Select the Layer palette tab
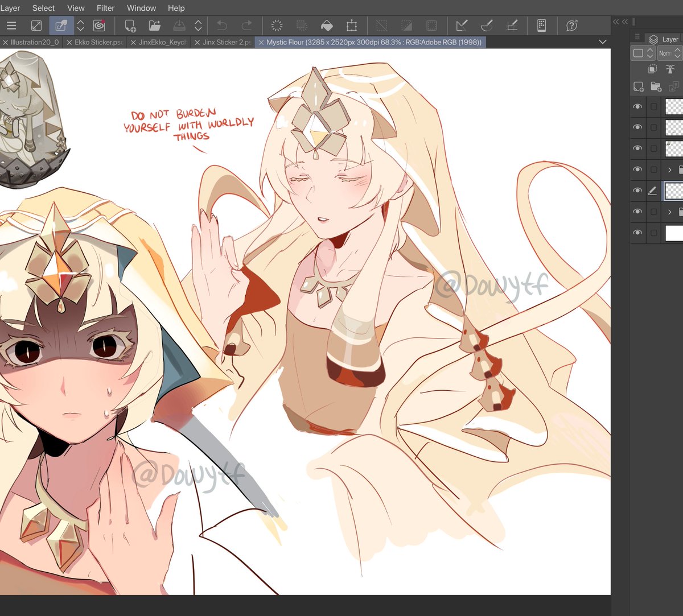 (x=664, y=39)
